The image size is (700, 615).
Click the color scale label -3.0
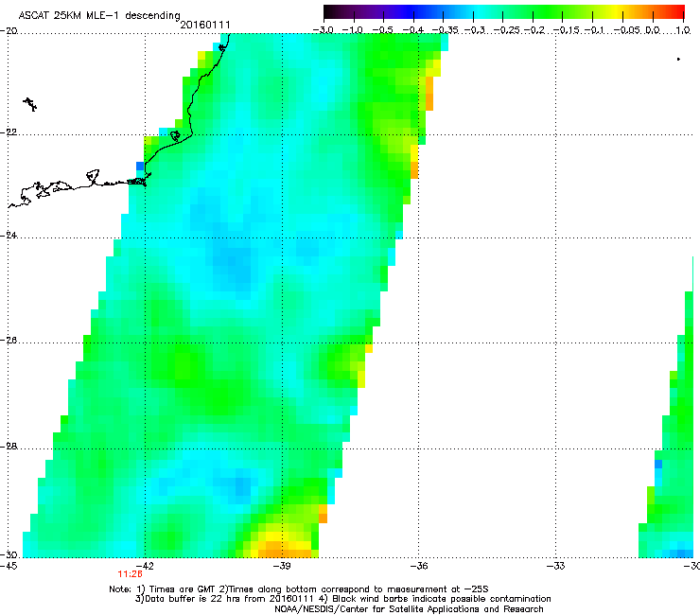(x=324, y=30)
